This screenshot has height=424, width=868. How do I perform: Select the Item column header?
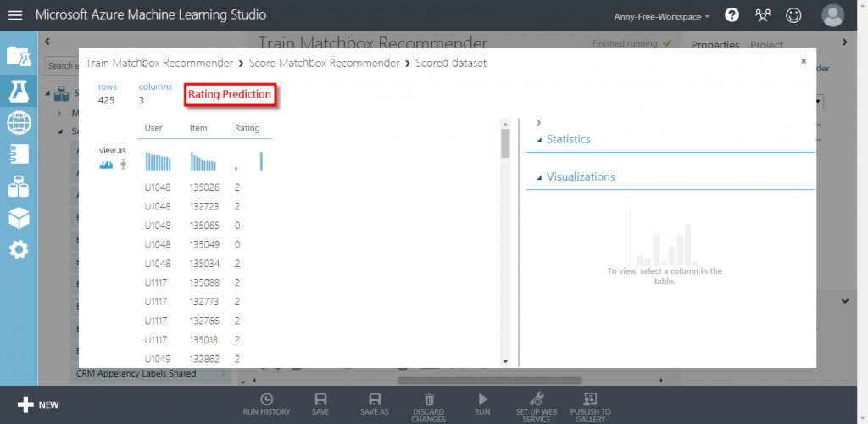tap(198, 128)
